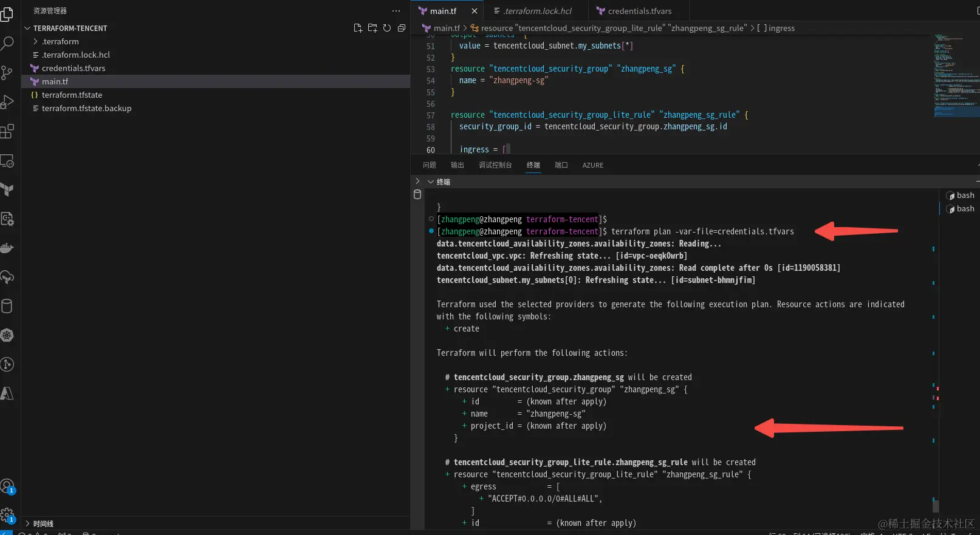Click the security_group_id line in editor
Screen dimensions: 980x535
[593, 126]
